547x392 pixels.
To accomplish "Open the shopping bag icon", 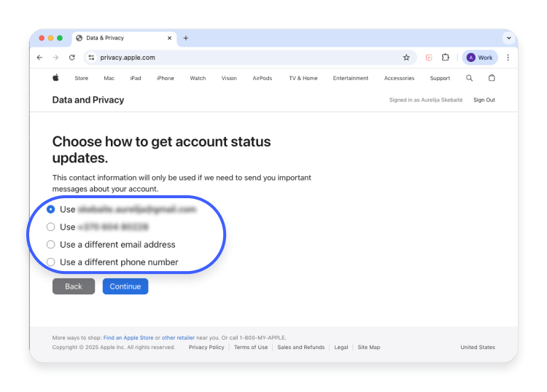I will click(492, 78).
